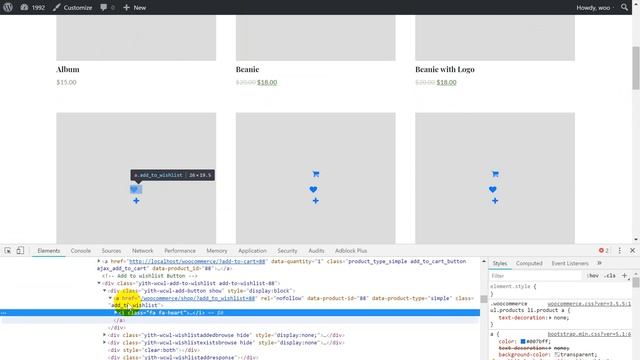Viewport: 640px width, 360px height.
Task: Expand the fa fa-heart i element
Action: pos(116,313)
